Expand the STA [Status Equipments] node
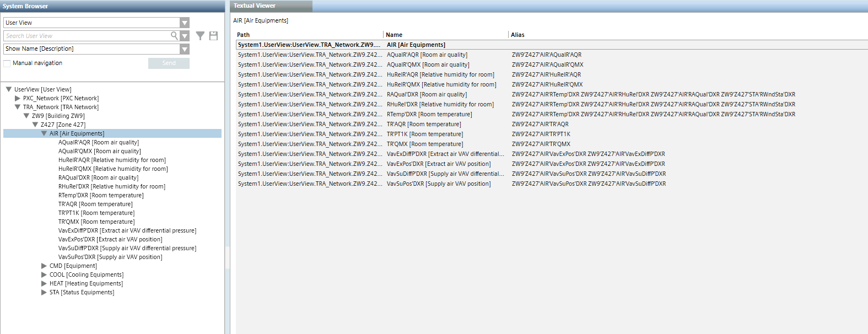Viewport: 868px width, 334px height. click(44, 292)
